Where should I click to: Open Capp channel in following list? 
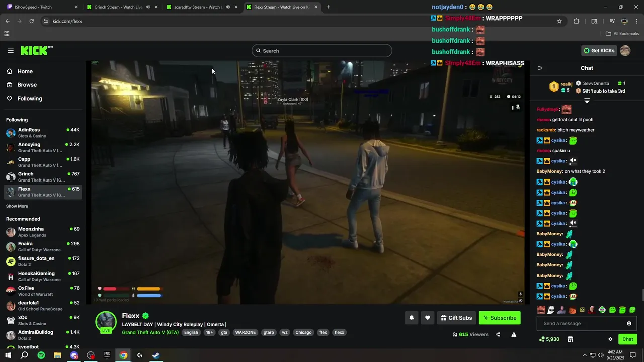click(x=43, y=162)
